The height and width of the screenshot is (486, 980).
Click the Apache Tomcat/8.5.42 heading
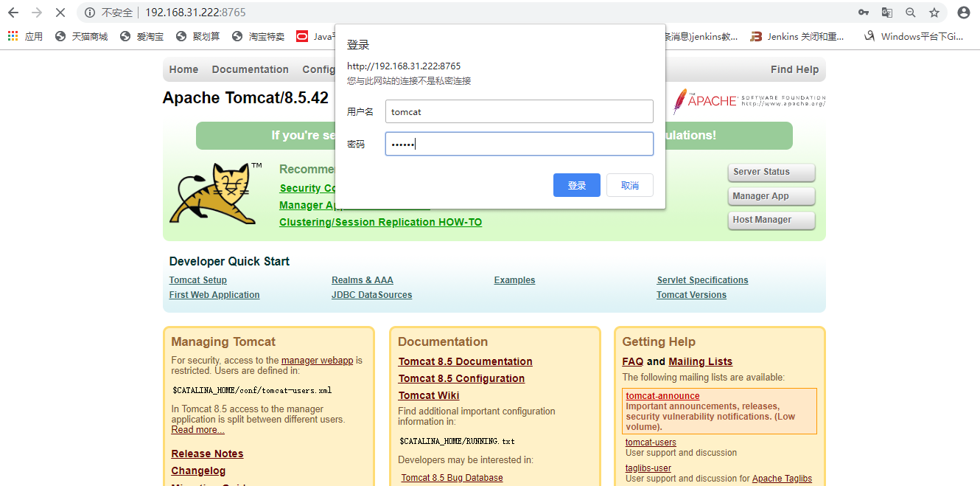pyautogui.click(x=245, y=98)
